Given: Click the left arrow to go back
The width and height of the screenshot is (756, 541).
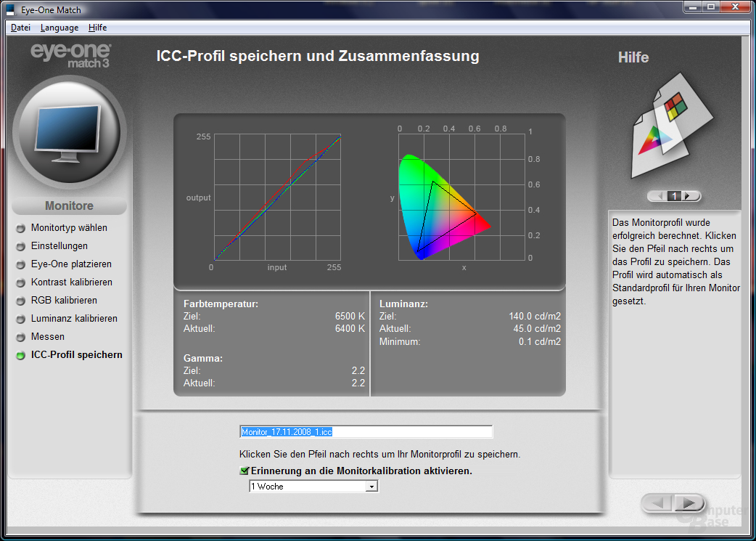Looking at the screenshot, I should coord(657,503).
